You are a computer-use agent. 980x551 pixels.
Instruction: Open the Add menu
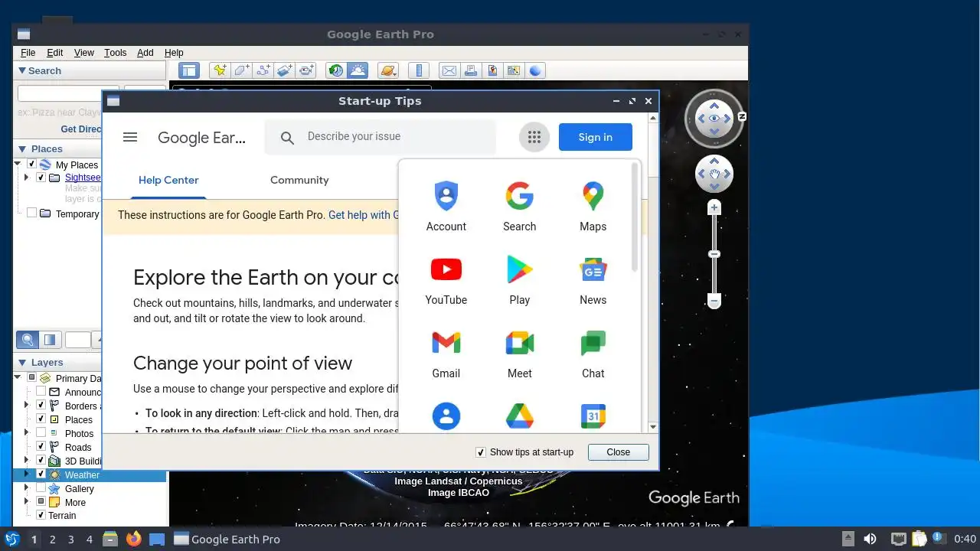click(145, 53)
